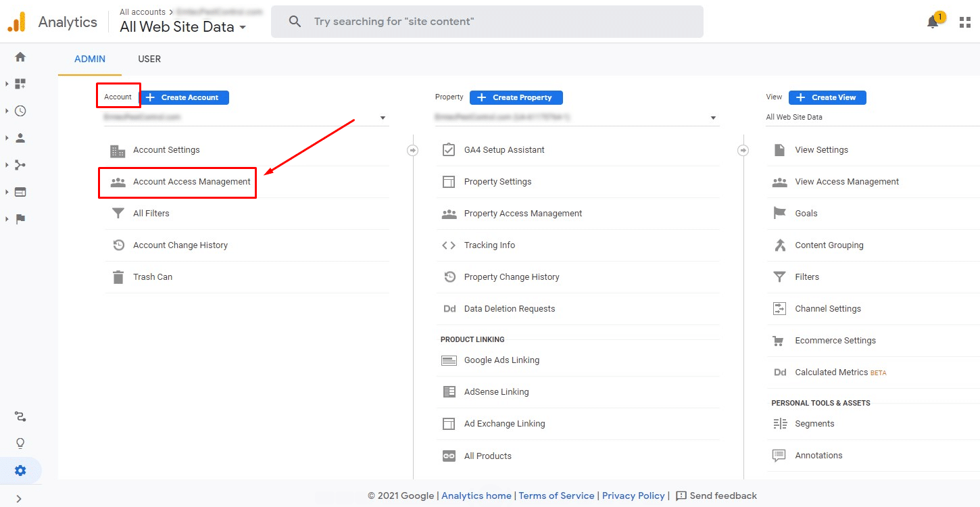
Task: Open the Privacy Policy link
Action: pyautogui.click(x=633, y=496)
